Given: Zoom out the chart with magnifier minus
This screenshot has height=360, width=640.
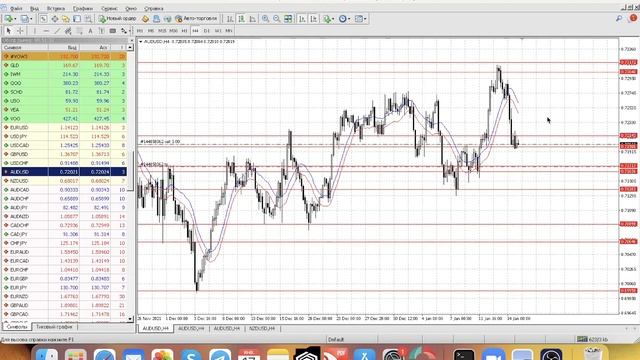Looking at the screenshot, I should coord(276,19).
